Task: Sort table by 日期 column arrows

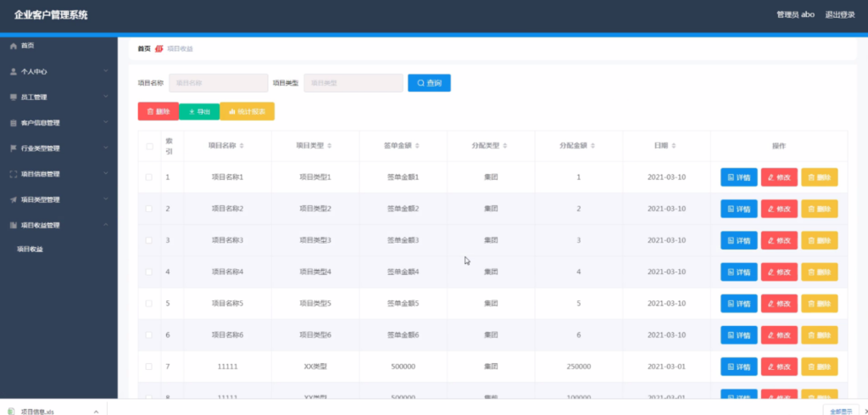Action: 673,146
